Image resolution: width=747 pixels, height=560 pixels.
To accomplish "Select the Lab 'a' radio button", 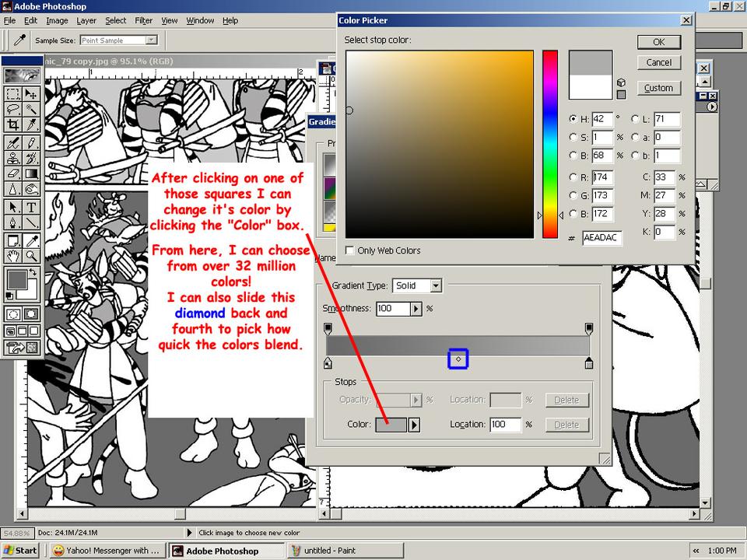I will coord(635,137).
